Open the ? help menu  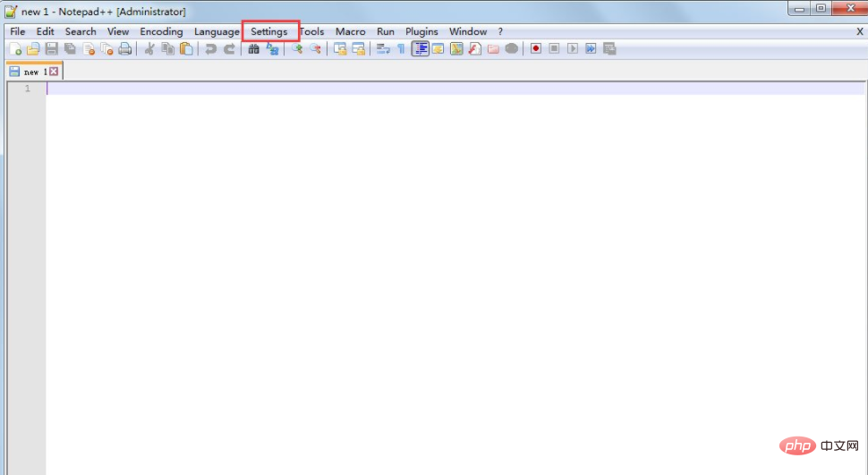pos(500,31)
